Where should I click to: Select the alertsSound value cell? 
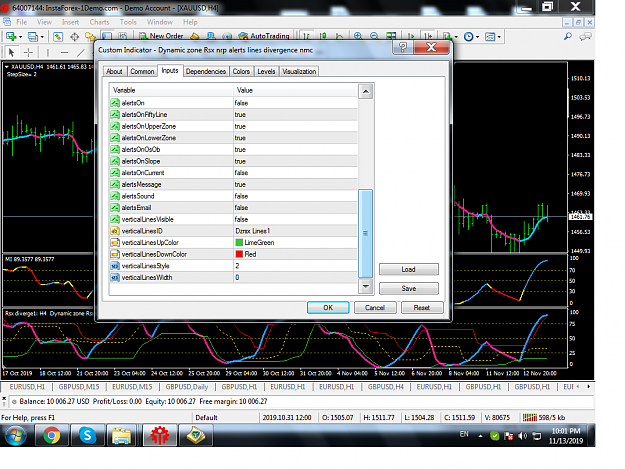[x=295, y=196]
